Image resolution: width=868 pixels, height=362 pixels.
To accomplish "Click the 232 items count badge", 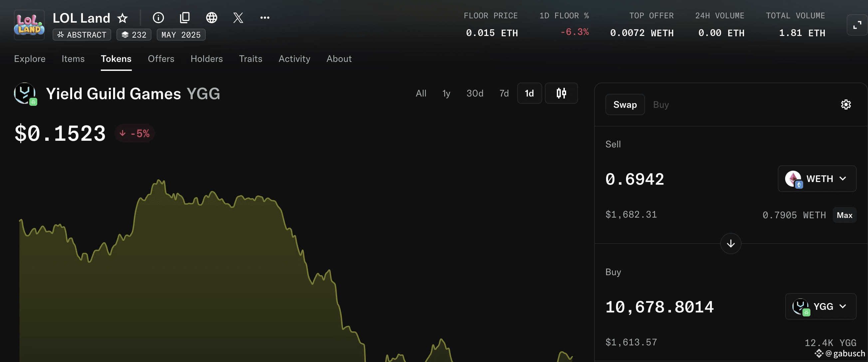I will click(x=134, y=35).
